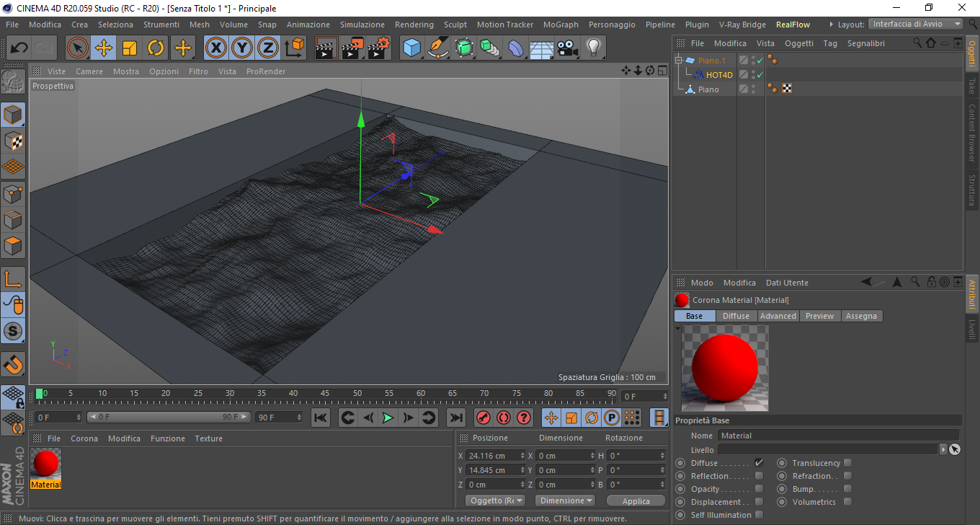Go to start of animation
The height and width of the screenshot is (525, 980).
pos(321,418)
